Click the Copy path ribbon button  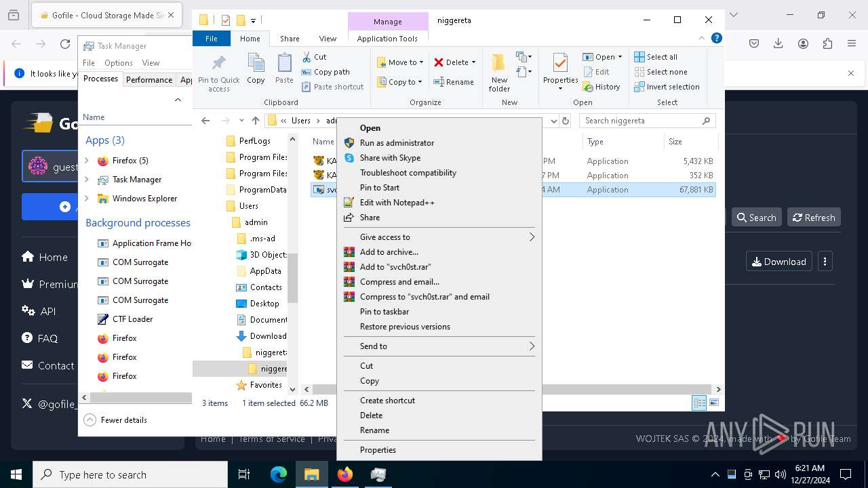tap(325, 72)
